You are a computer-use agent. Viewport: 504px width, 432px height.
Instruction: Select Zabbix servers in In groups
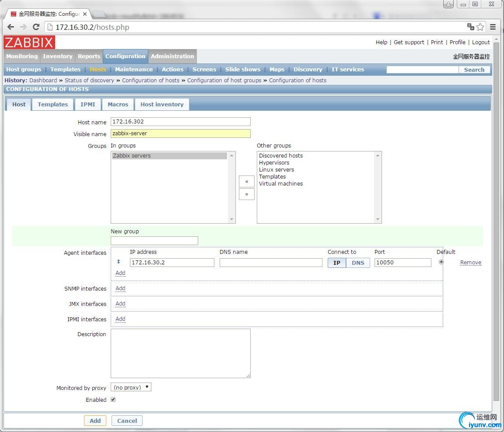(x=169, y=156)
